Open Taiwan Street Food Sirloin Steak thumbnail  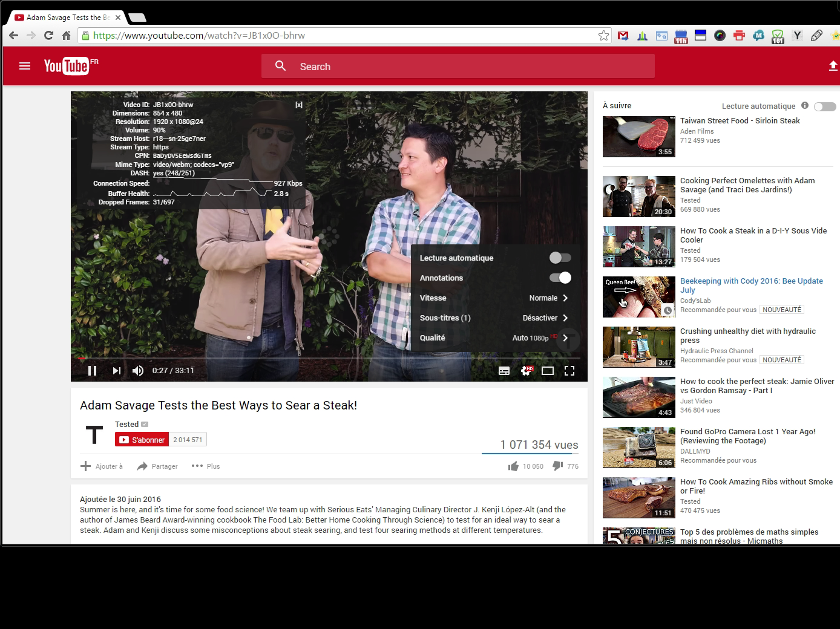pos(638,137)
